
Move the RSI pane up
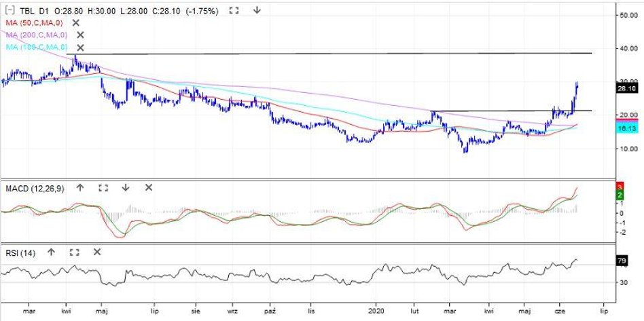point(51,252)
